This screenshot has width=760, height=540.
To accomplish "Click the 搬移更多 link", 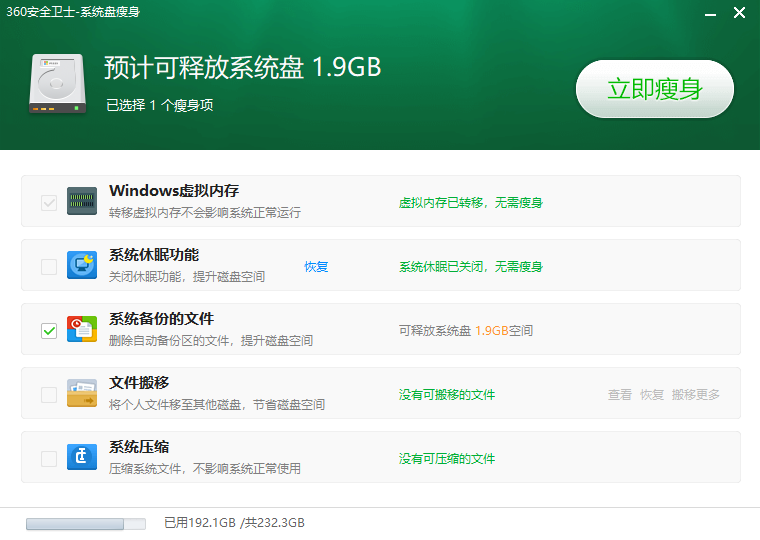I will [695, 395].
